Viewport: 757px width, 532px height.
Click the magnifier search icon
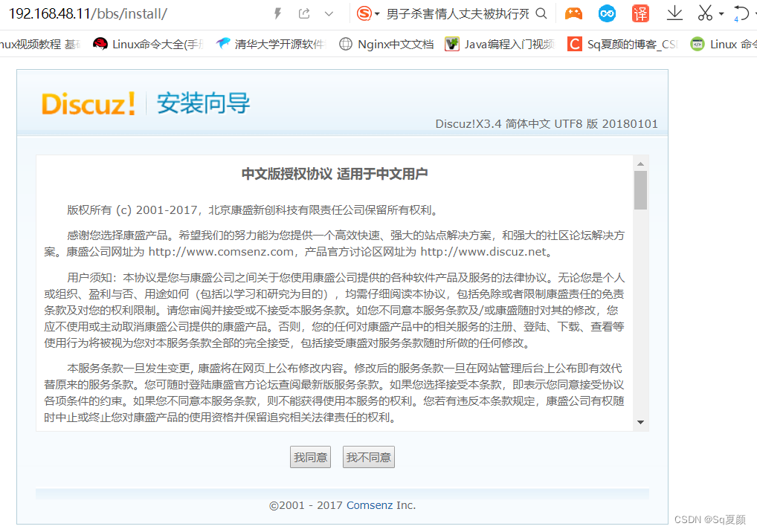[x=541, y=13]
